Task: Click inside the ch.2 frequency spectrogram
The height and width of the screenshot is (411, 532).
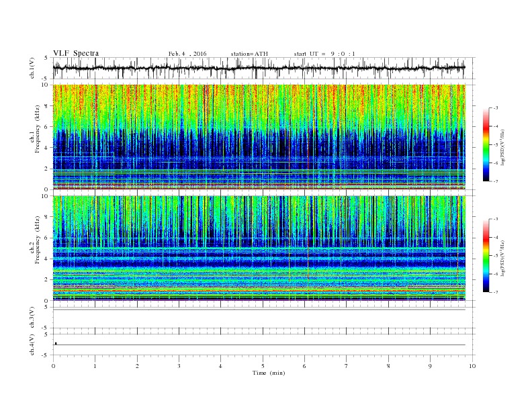Action: 259,248
